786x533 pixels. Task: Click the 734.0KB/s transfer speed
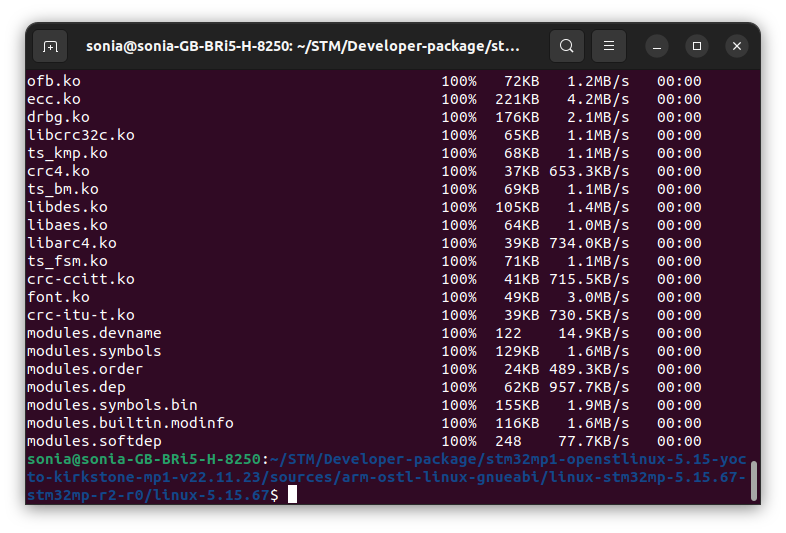click(589, 243)
